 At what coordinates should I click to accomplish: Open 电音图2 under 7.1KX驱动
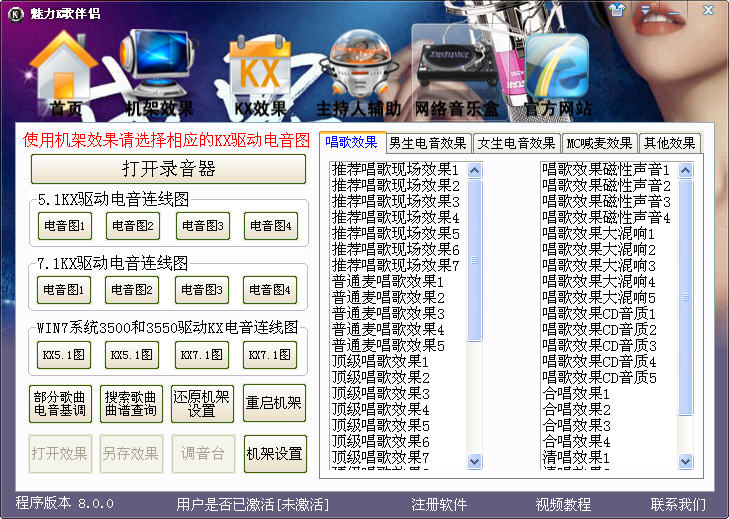click(x=132, y=290)
